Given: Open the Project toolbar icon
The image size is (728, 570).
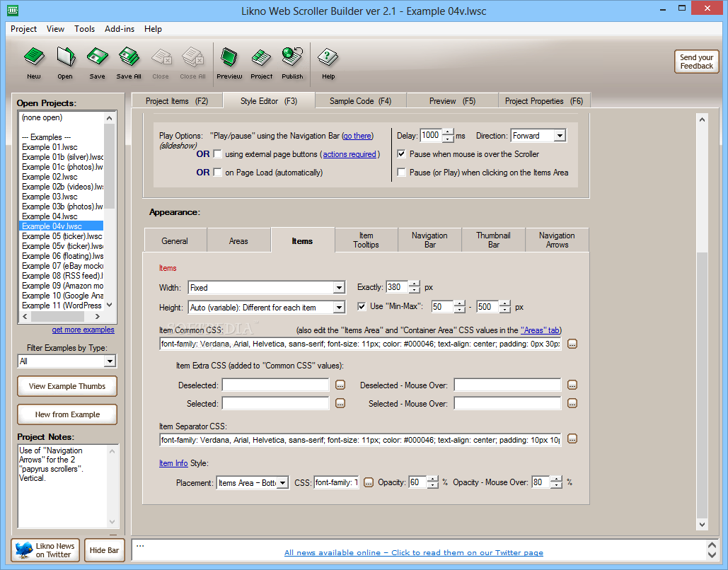Looking at the screenshot, I should (261, 63).
